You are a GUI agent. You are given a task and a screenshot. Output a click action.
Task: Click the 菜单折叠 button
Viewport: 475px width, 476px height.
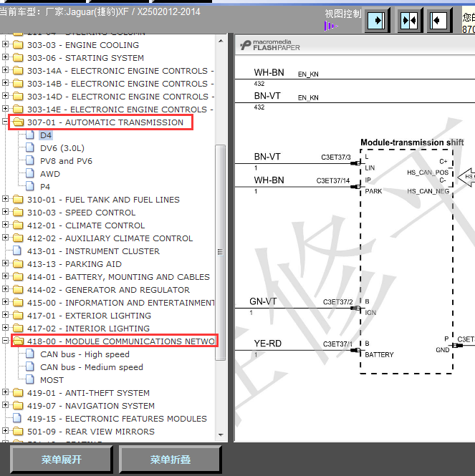(x=171, y=460)
